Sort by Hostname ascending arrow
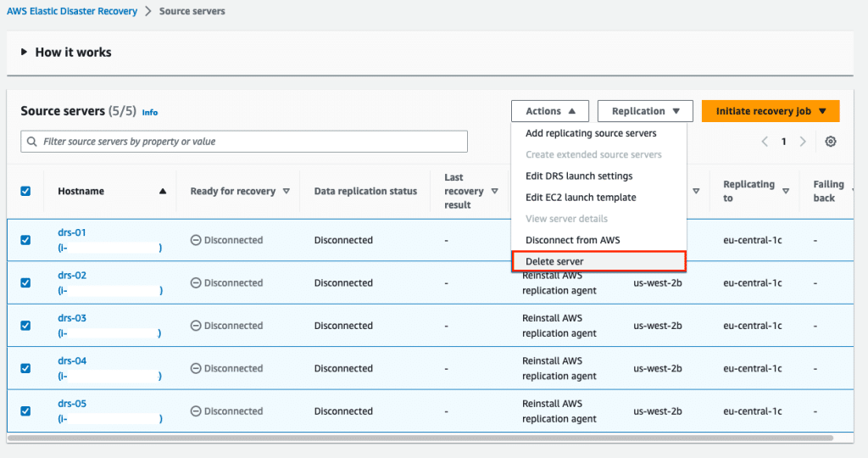 [162, 191]
